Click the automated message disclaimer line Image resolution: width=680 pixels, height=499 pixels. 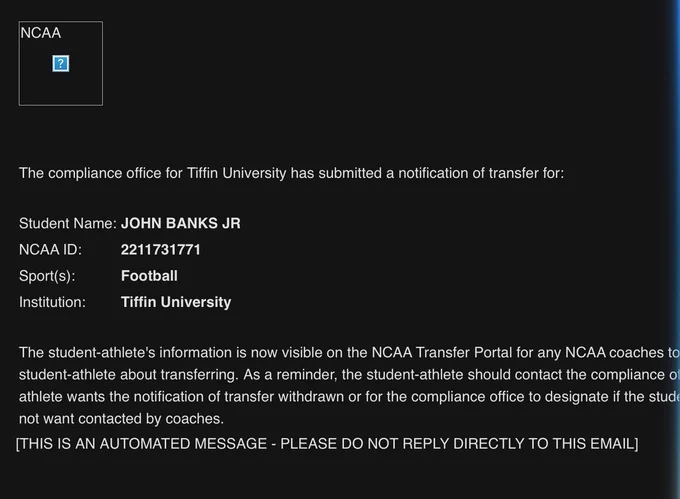(x=327, y=444)
